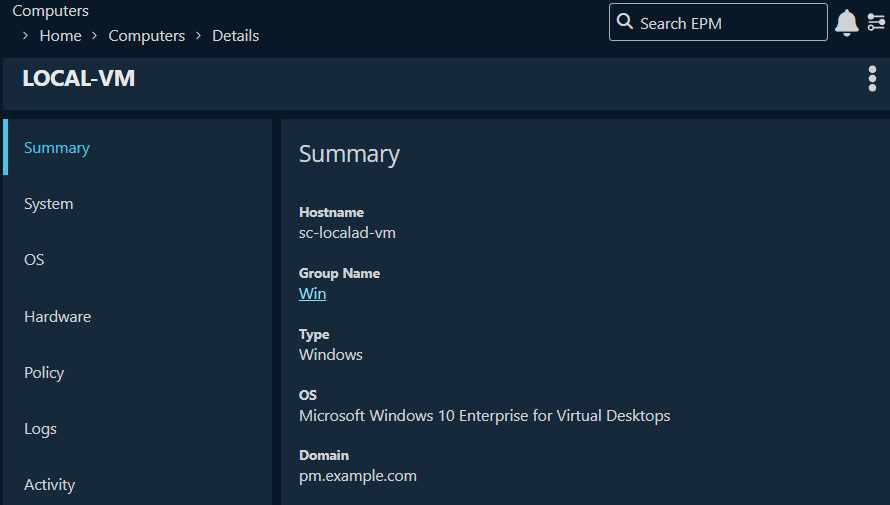The height and width of the screenshot is (505, 890).
Task: Click the Type value Windows
Action: (331, 355)
